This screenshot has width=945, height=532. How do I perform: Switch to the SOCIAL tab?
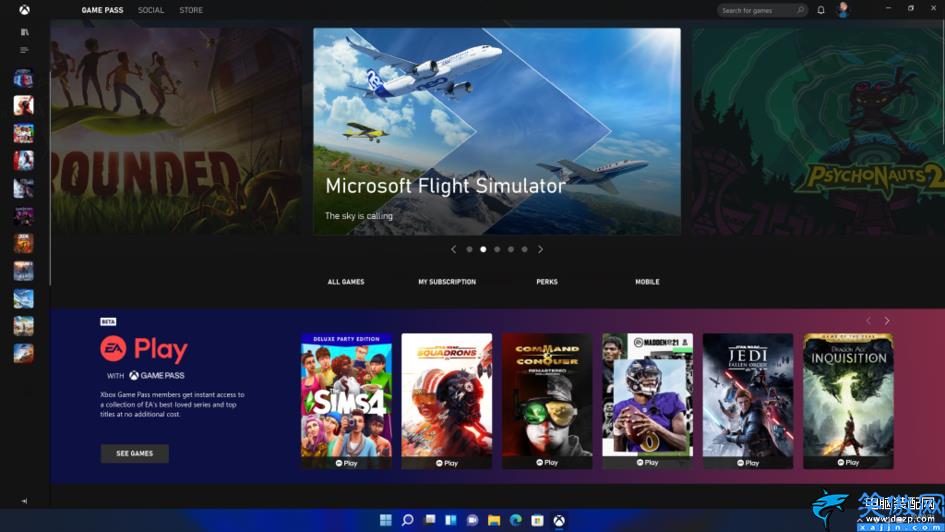click(x=151, y=10)
